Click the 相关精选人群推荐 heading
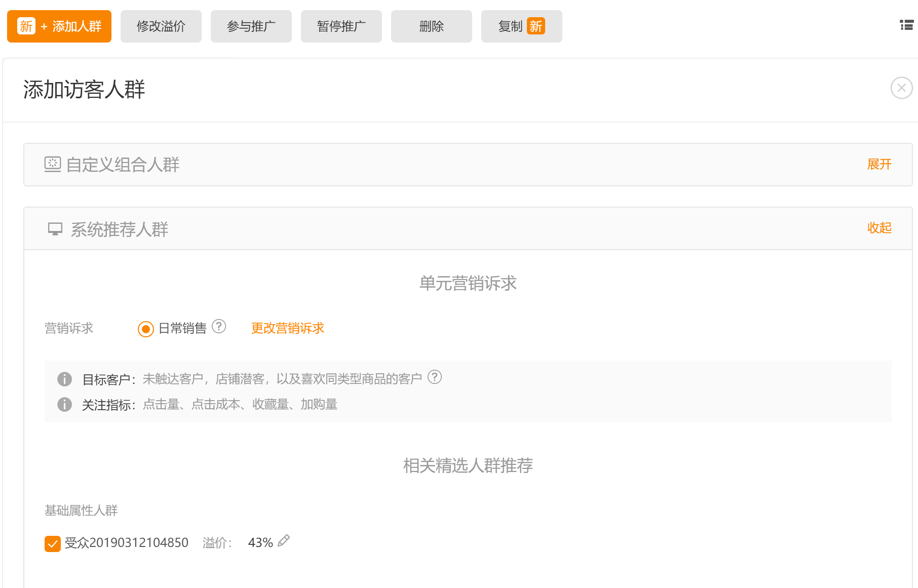The height and width of the screenshot is (588, 918). [468, 465]
